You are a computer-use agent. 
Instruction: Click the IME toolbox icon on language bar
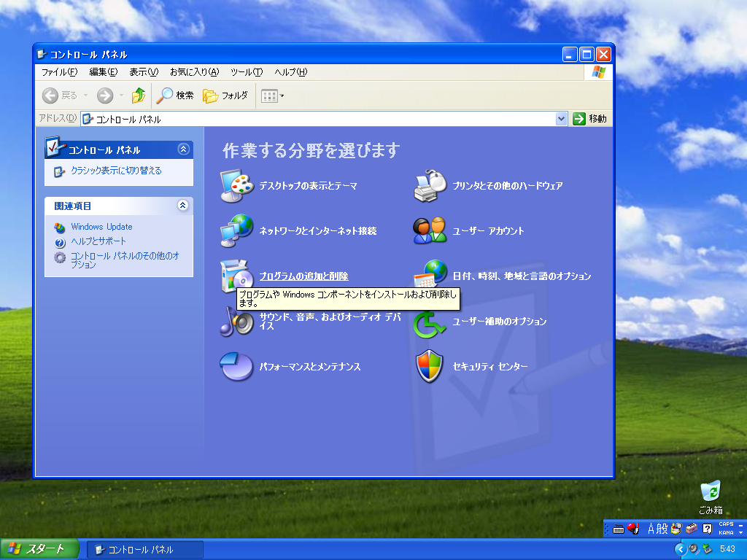[692, 529]
